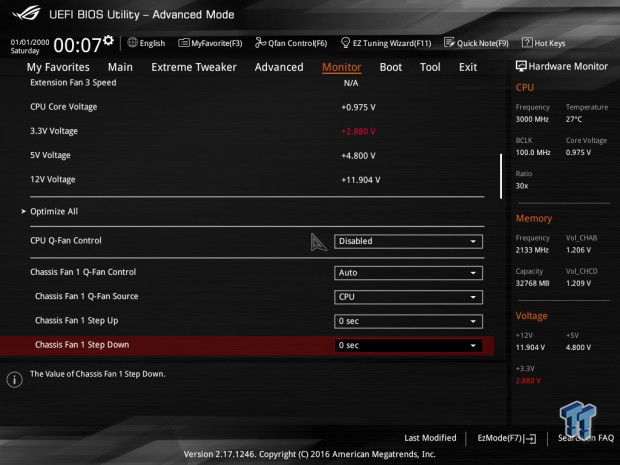620x465 pixels.
Task: Switch to the Main tab
Action: (120, 67)
